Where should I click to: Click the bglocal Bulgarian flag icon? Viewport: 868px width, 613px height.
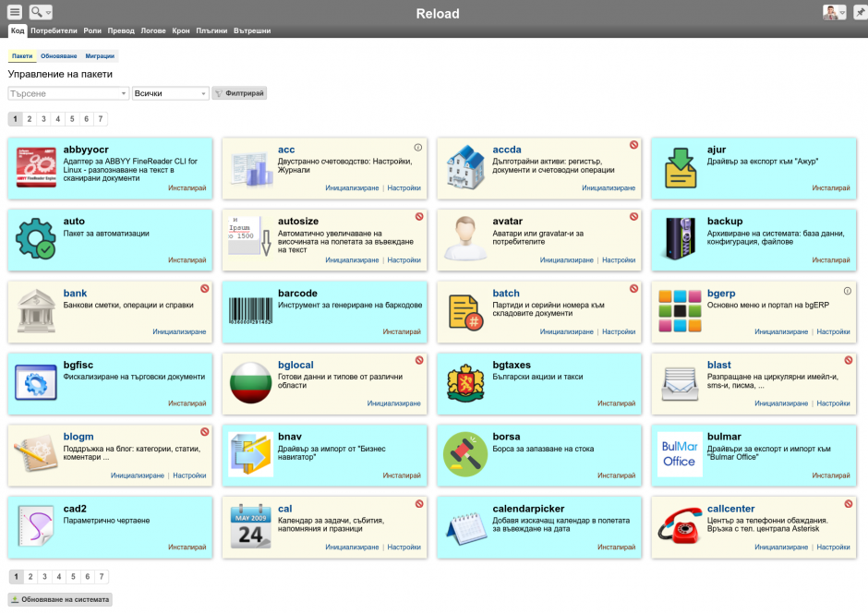(250, 383)
